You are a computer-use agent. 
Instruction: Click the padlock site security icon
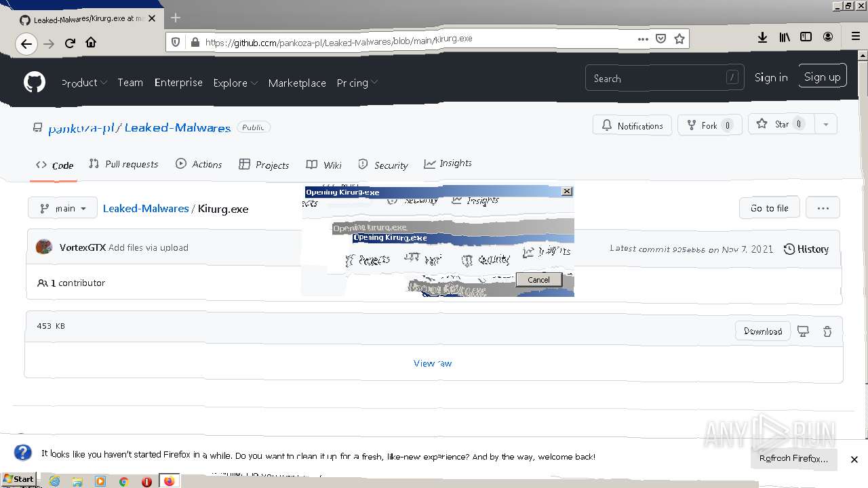pos(195,42)
